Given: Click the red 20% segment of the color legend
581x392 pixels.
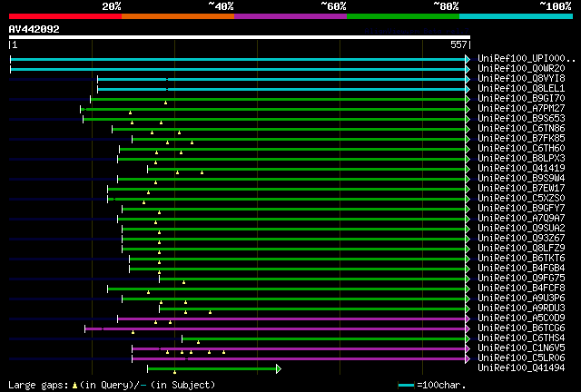Looking at the screenshot, I should (65, 16).
